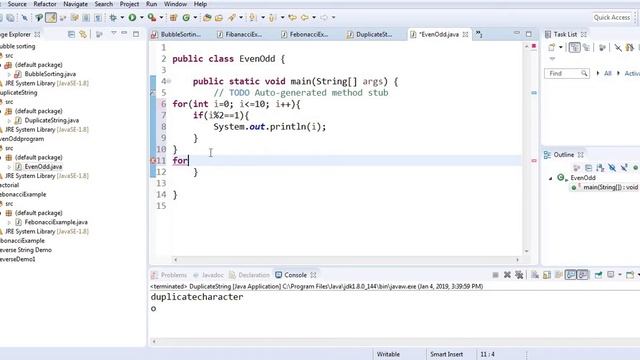Click error marker on line 11 gutter
This screenshot has width=640, height=360.
click(x=153, y=161)
